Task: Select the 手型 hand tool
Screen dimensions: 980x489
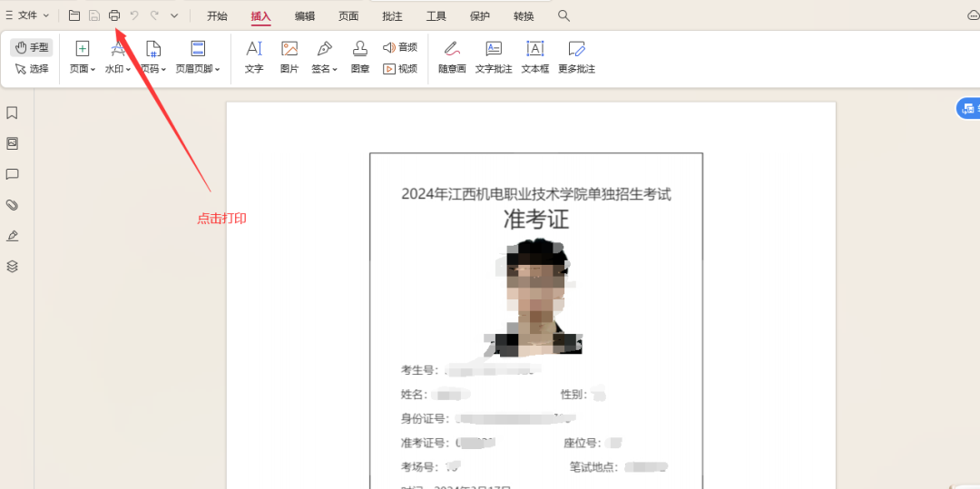Action: point(32,47)
